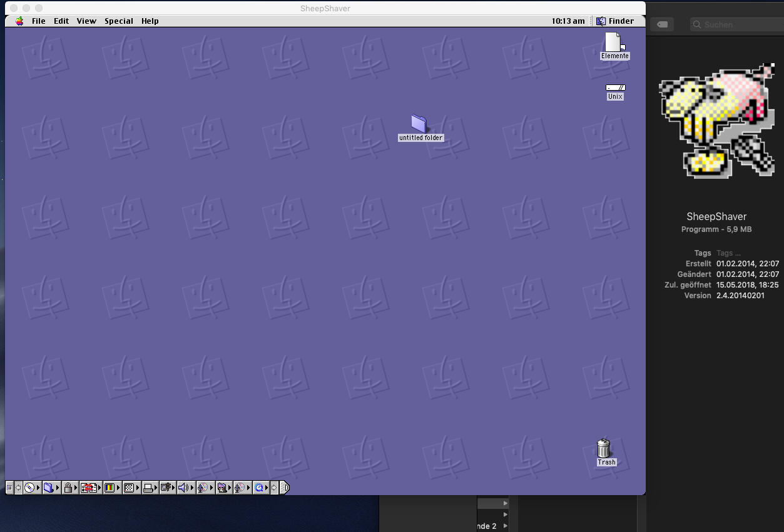784x532 pixels.
Task: Click the padlock module in the control strip
Action: coord(71,488)
